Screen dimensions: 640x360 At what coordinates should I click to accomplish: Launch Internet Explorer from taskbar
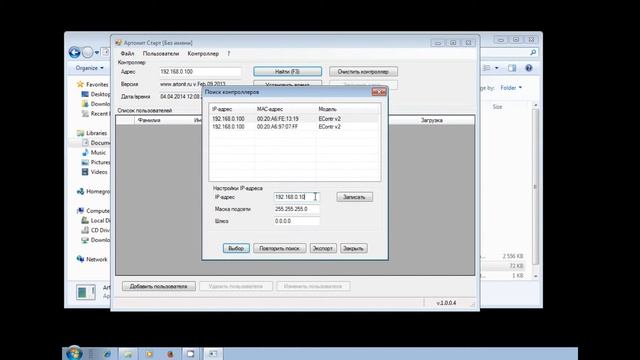click(x=107, y=354)
